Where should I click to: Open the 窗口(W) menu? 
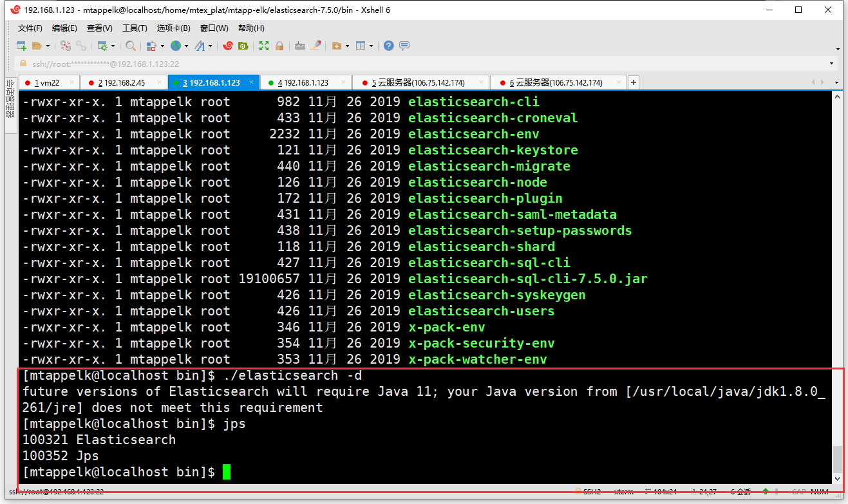[214, 28]
